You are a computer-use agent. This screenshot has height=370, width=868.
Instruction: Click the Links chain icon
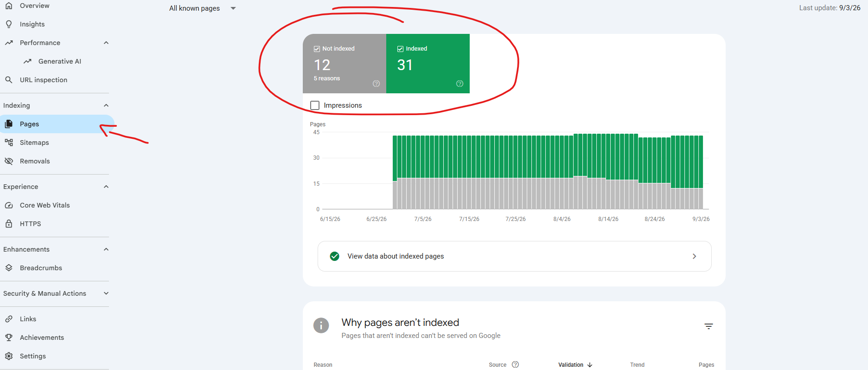click(9, 319)
